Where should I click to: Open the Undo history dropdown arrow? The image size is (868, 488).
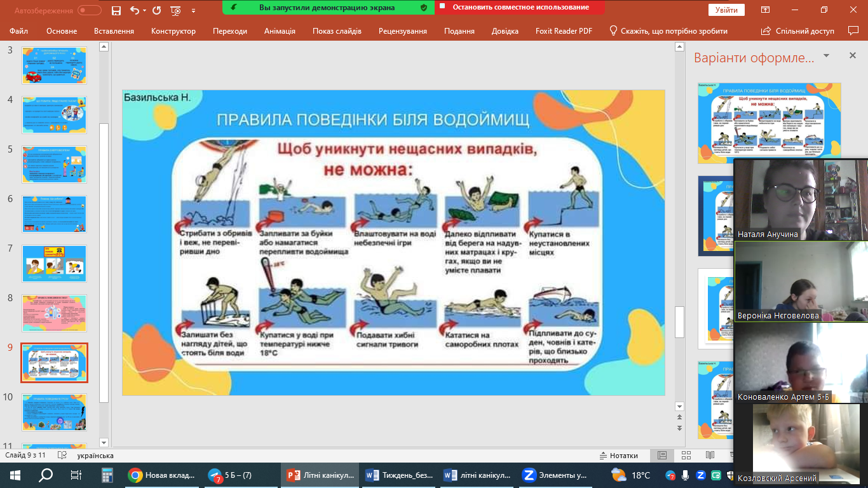[144, 10]
